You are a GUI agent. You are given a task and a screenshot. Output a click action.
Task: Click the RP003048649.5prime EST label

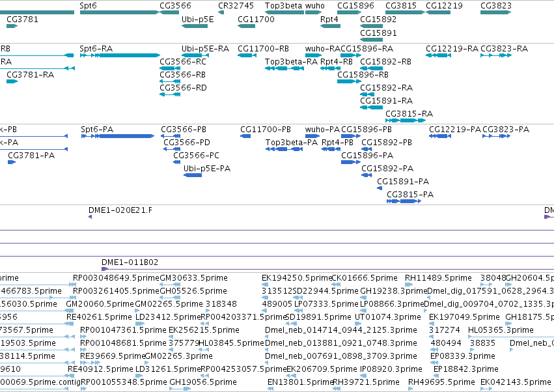pos(116,278)
